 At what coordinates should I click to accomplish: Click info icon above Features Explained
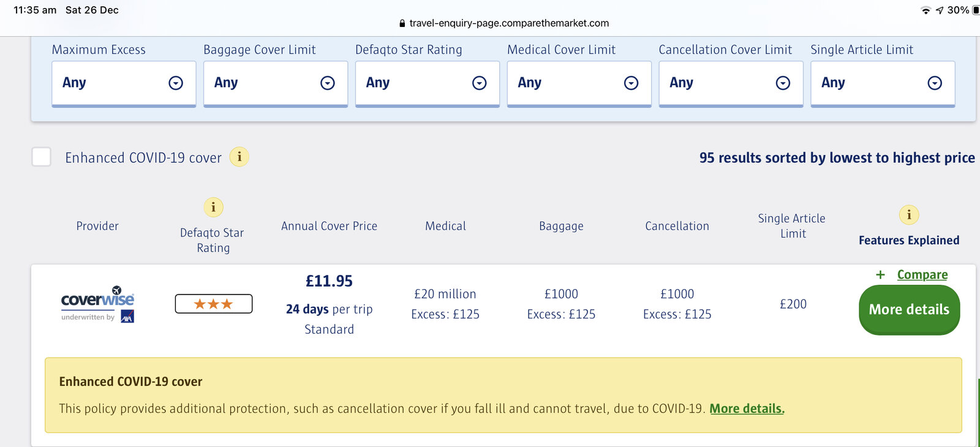909,215
